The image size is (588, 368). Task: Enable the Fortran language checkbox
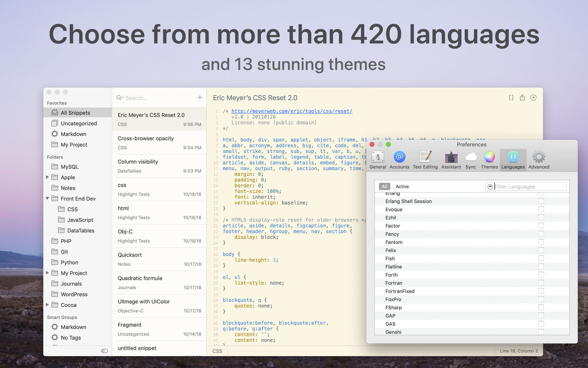[541, 283]
